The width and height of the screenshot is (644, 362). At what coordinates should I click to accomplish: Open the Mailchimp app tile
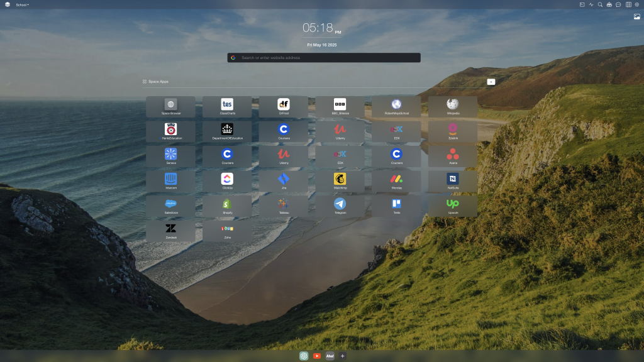tap(340, 182)
